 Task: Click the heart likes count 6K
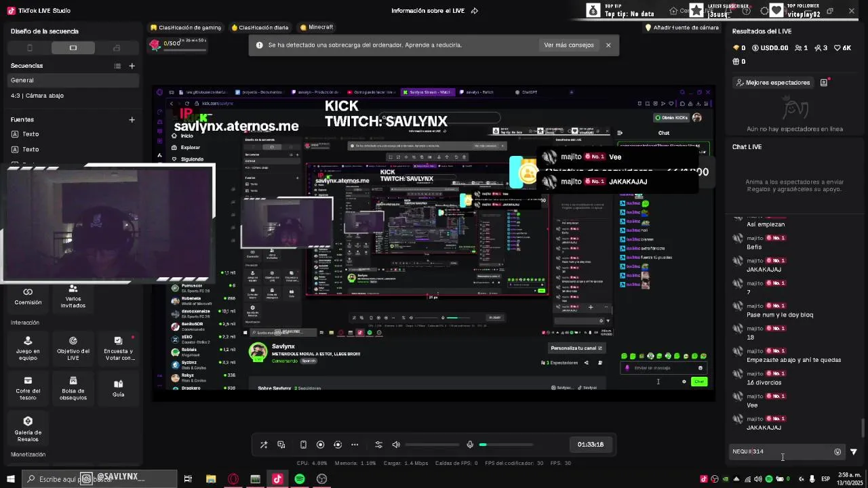(842, 48)
